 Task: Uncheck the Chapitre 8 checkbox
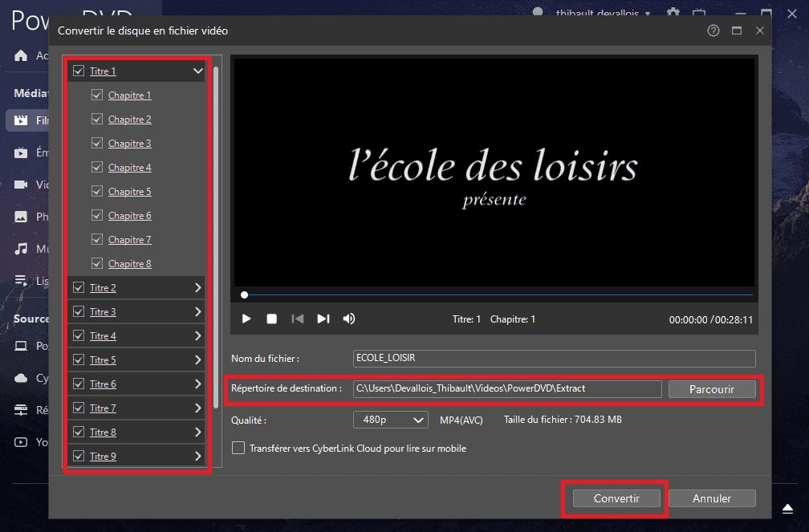pyautogui.click(x=97, y=264)
